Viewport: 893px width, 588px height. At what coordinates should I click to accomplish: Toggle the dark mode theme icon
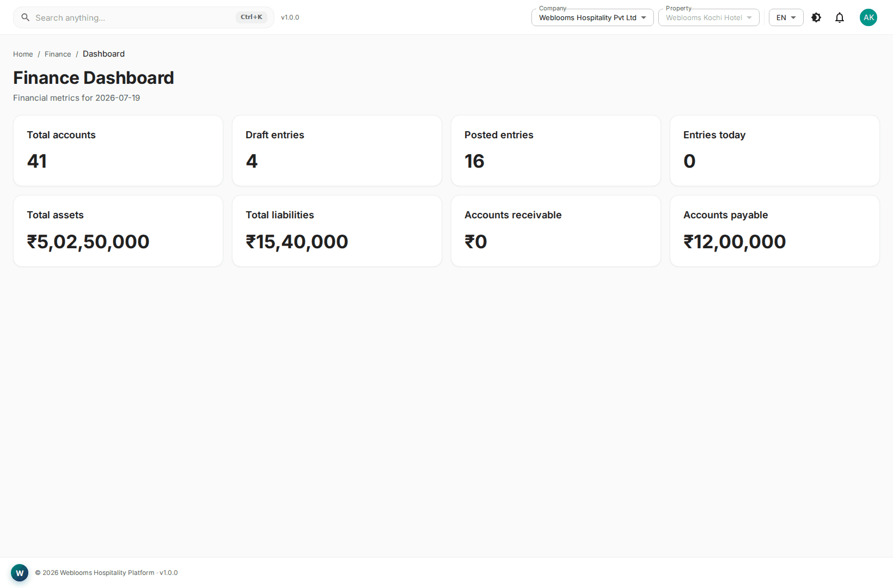click(816, 17)
